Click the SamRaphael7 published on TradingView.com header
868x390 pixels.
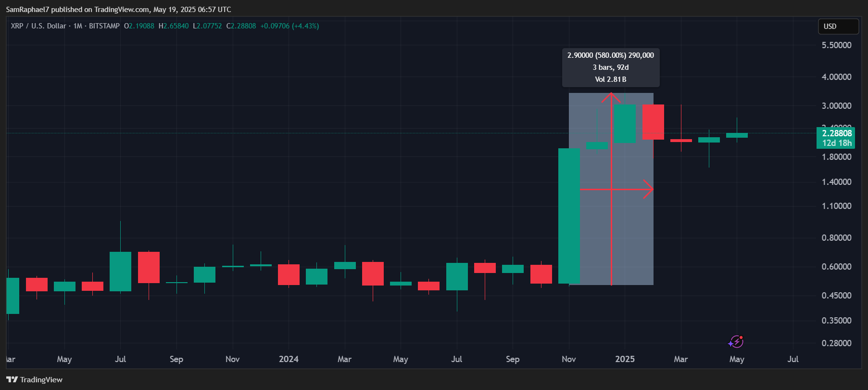click(118, 9)
